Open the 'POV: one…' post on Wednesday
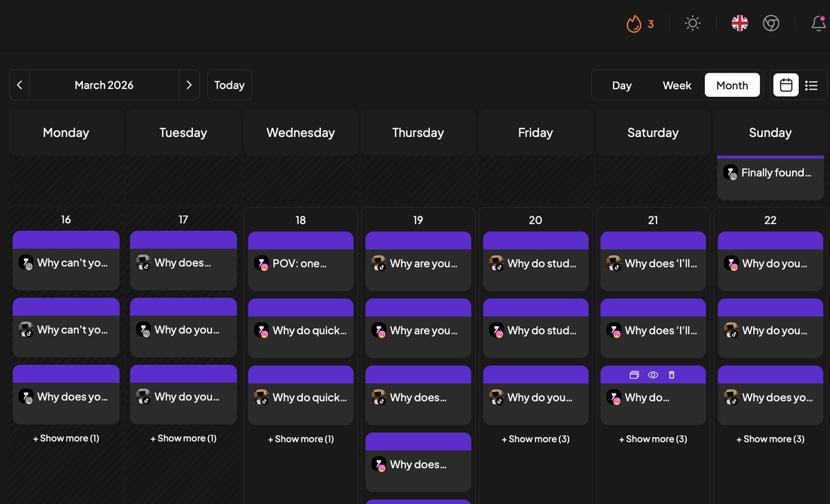This screenshot has width=830, height=504. pyautogui.click(x=300, y=261)
